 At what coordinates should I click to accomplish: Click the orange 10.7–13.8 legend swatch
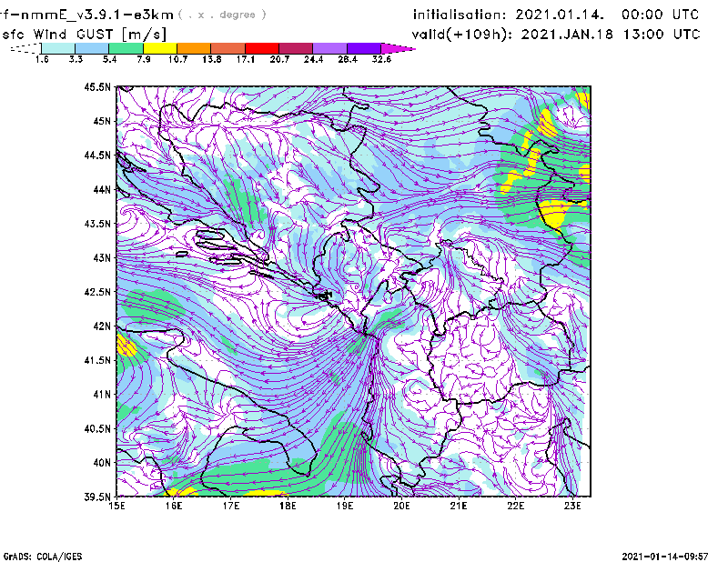tap(194, 48)
